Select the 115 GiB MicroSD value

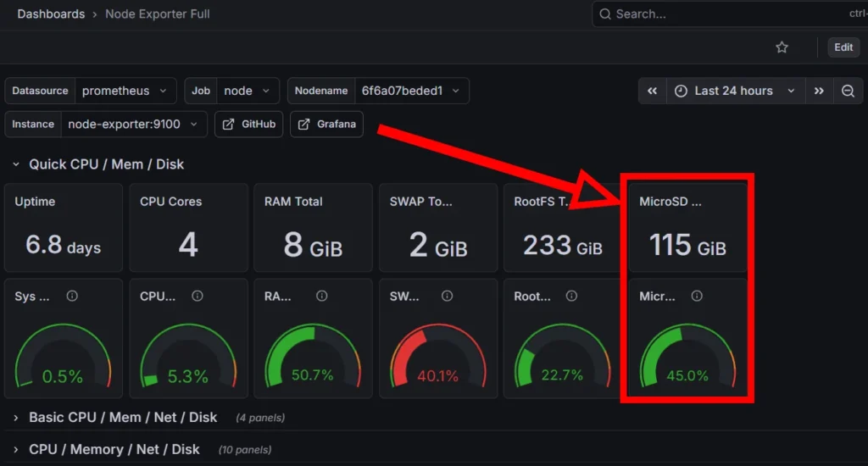[687, 245]
